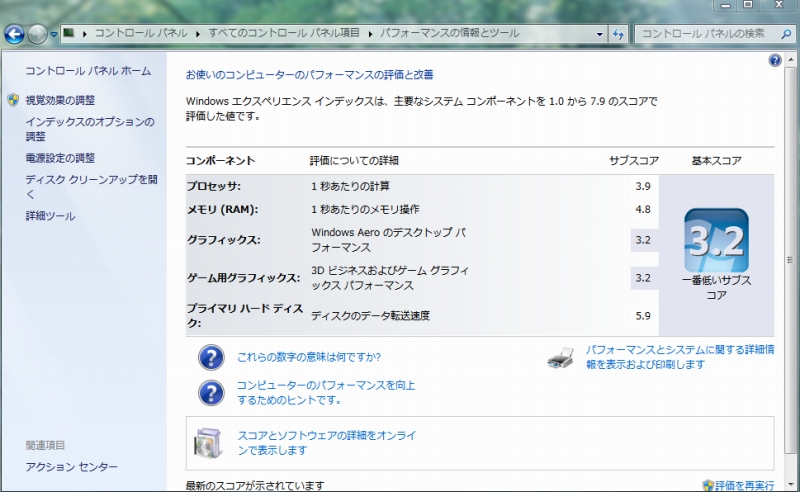Image resolution: width=800 pixels, height=492 pixels.
Task: Expand the arrow after すべてのコントロール パネル項目
Action: tap(369, 34)
